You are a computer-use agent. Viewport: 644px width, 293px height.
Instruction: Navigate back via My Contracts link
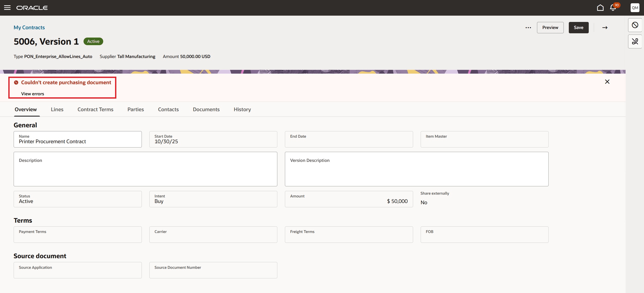coord(29,27)
